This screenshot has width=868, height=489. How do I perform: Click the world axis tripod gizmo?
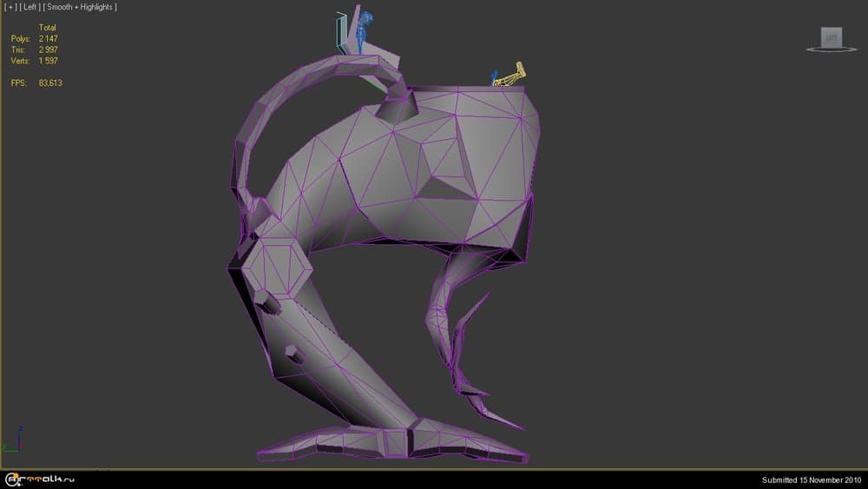point(12,439)
